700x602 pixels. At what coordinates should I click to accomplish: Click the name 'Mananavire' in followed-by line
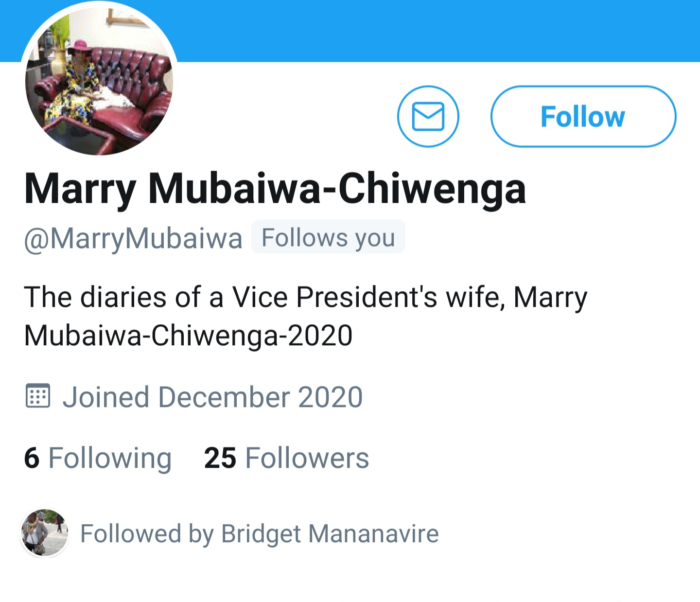tap(373, 533)
